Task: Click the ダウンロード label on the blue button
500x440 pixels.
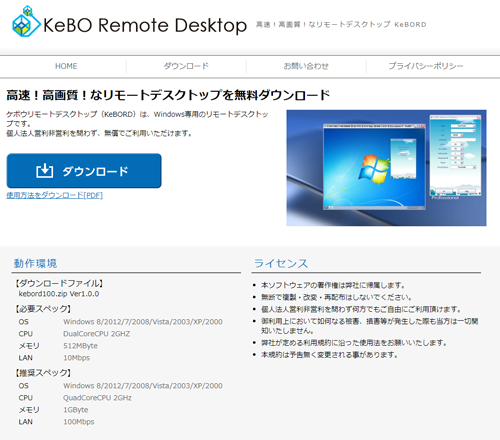Action: pos(95,171)
